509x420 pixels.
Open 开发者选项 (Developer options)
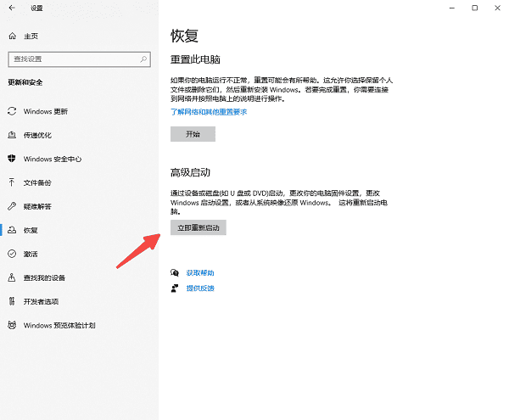(x=41, y=301)
